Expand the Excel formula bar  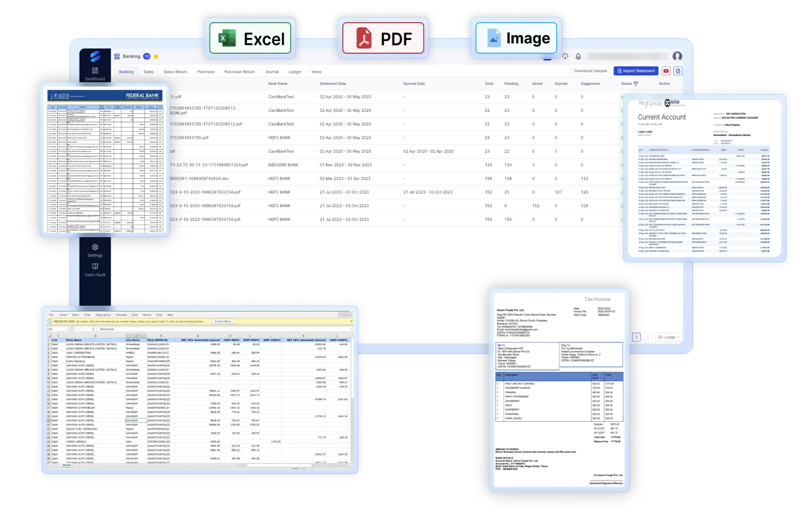(351, 329)
